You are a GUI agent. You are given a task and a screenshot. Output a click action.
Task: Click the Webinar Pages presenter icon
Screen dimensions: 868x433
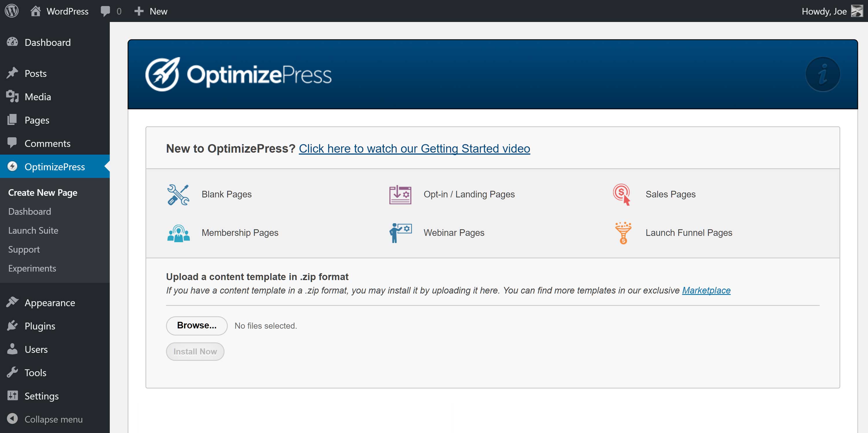pos(400,233)
